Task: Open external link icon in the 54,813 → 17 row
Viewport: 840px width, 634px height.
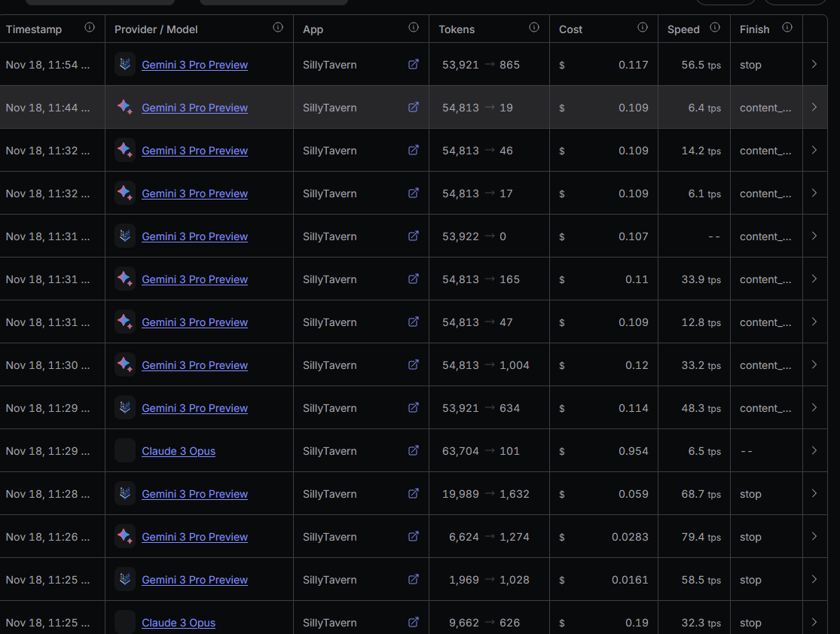Action: pyautogui.click(x=413, y=193)
